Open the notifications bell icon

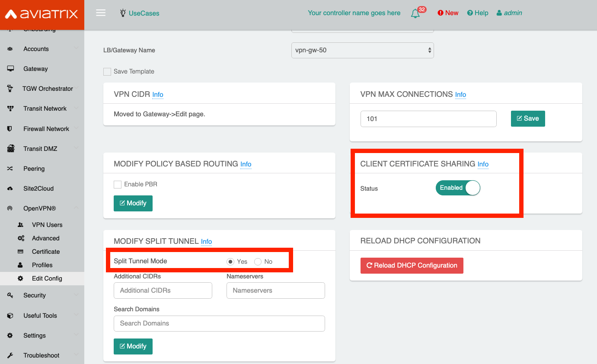click(415, 13)
